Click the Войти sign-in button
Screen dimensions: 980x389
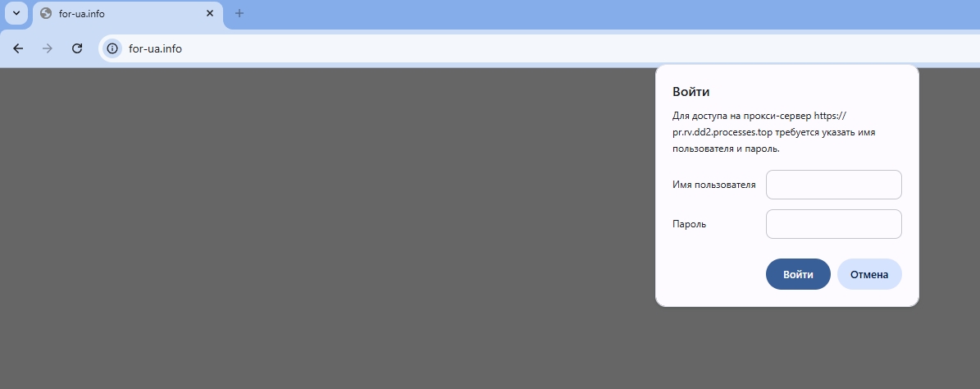tap(798, 274)
